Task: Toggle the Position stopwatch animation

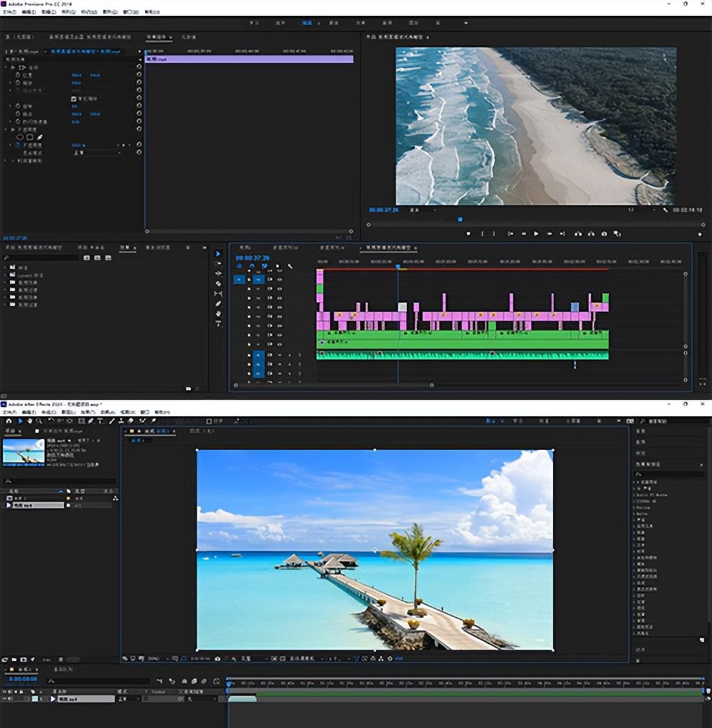Action: coord(18,74)
